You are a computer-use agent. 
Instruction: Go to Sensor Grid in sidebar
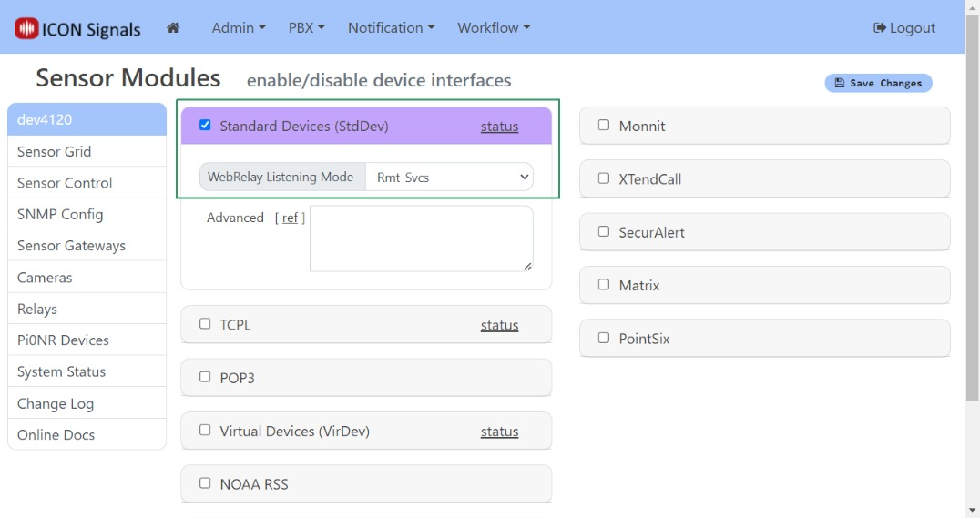pos(55,152)
